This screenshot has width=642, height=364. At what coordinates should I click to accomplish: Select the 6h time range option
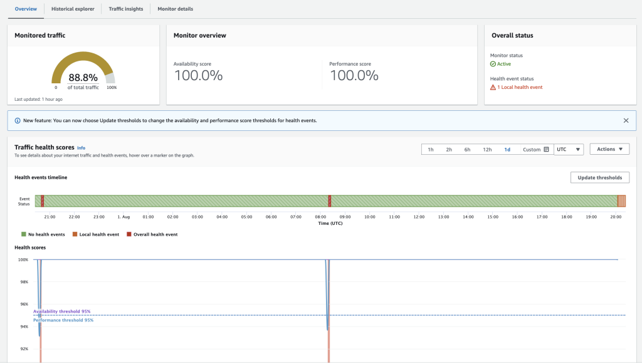[x=467, y=149]
